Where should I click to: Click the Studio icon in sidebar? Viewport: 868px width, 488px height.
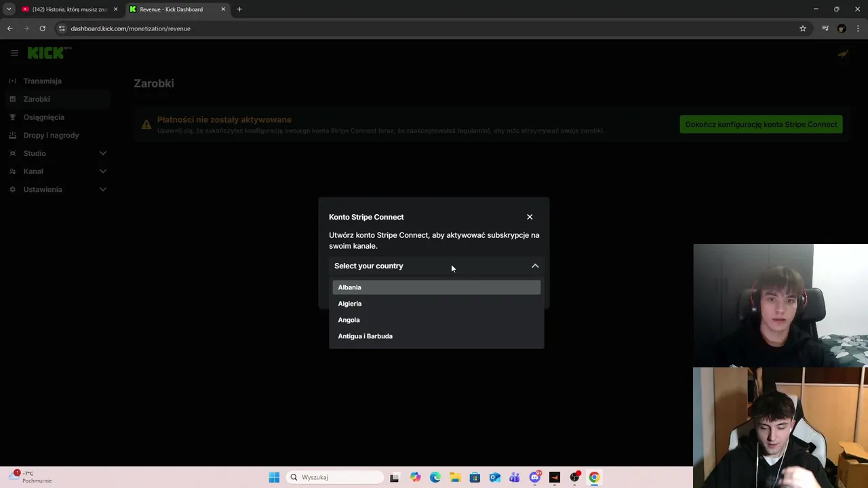(x=12, y=153)
